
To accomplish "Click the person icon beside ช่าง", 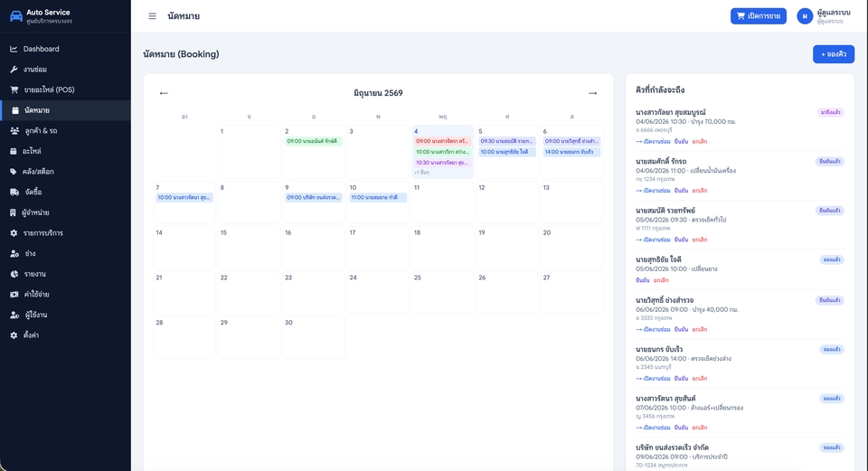I will point(14,253).
